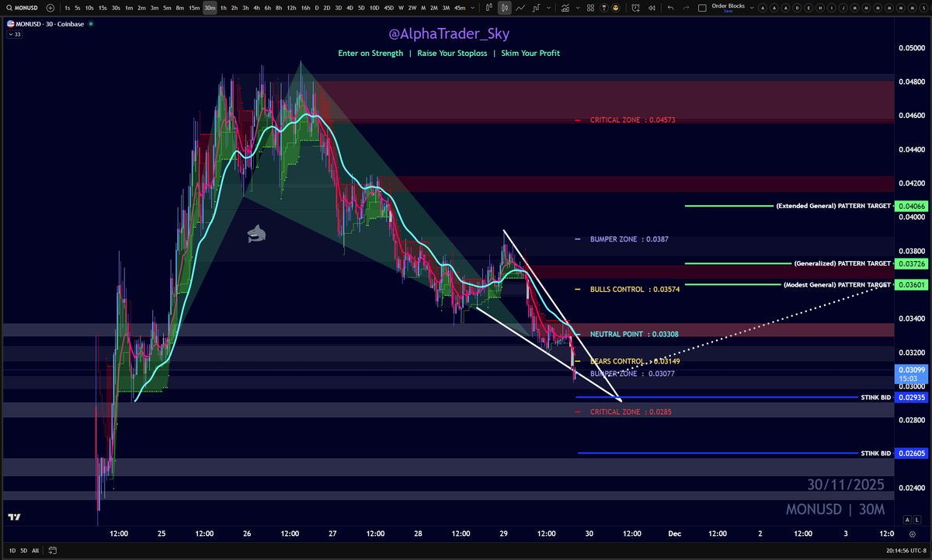Click the sunglasses emoji toolbar icon
The height and width of the screenshot is (560, 932).
click(x=615, y=8)
